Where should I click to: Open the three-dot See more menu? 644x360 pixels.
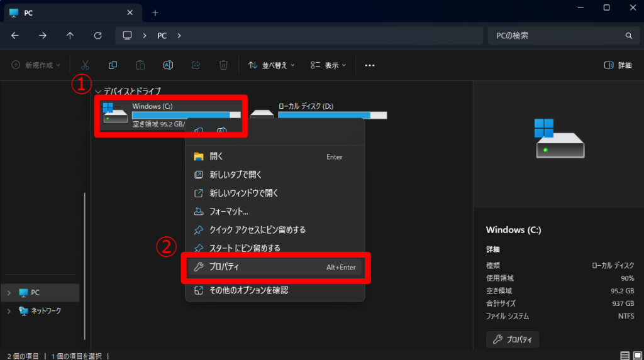(x=370, y=65)
